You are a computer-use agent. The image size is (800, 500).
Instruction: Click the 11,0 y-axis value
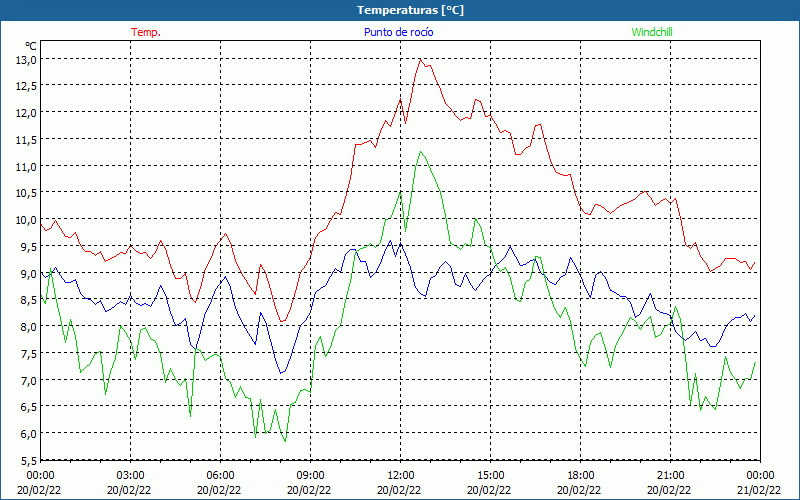tap(27, 166)
